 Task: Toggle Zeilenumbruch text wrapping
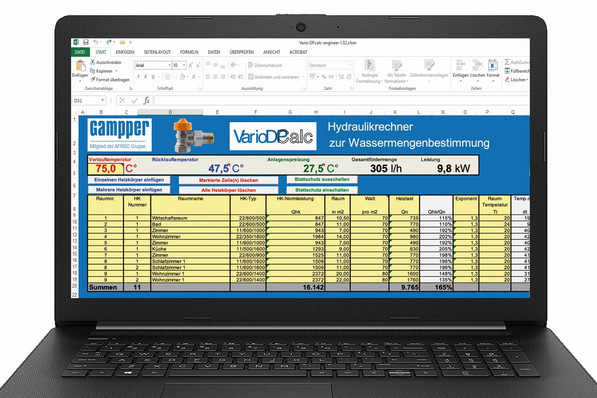265,66
